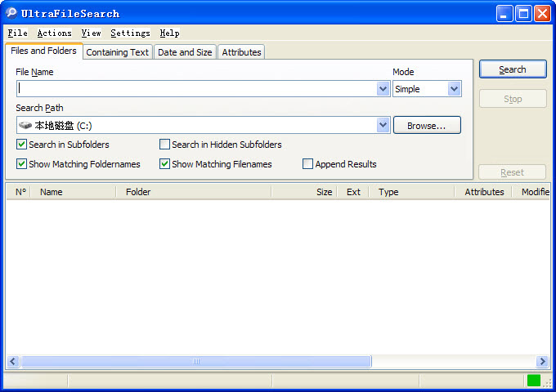Click the local disk drive icon
This screenshot has height=392, width=556.
click(x=26, y=126)
